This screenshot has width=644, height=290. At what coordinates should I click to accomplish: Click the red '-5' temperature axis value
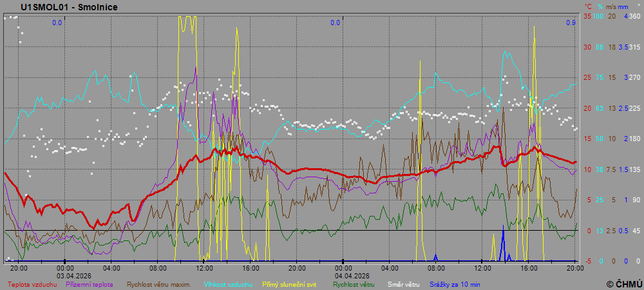587,261
